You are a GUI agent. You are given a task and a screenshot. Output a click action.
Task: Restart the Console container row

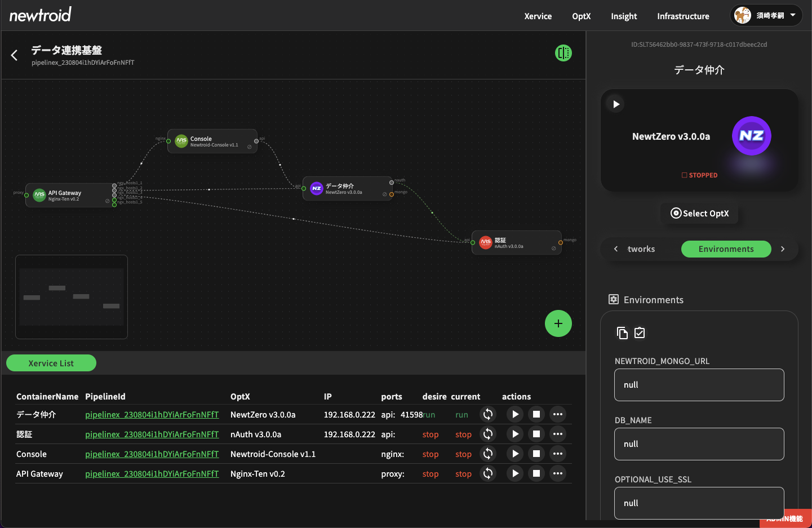(488, 454)
